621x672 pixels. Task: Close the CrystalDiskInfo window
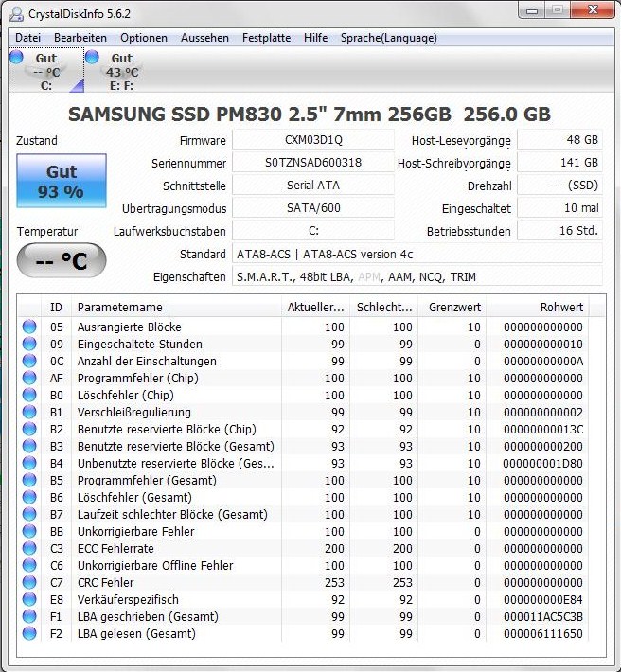point(594,10)
